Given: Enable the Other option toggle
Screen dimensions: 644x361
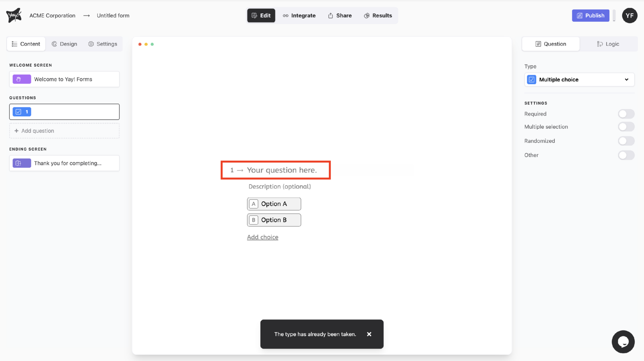Looking at the screenshot, I should (x=626, y=155).
